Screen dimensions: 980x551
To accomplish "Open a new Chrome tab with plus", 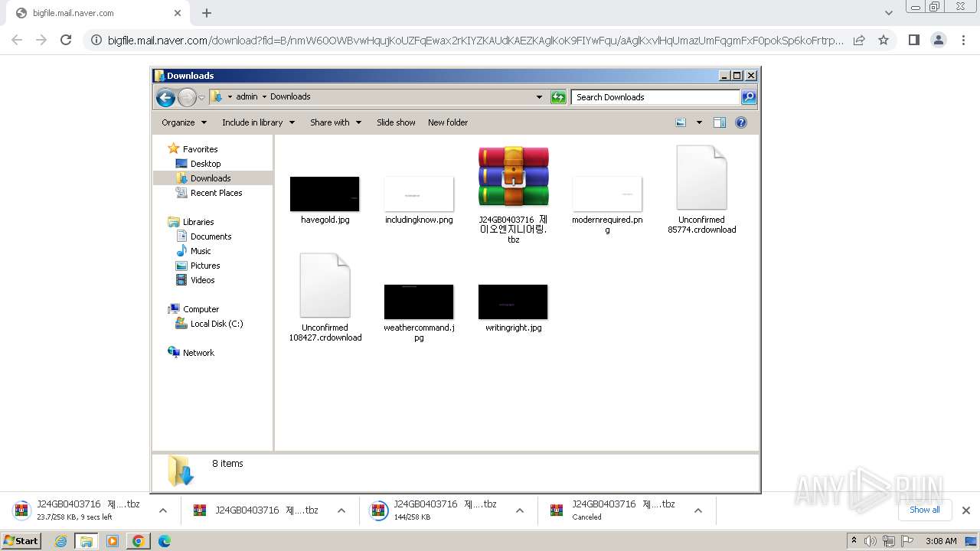I will (x=207, y=13).
